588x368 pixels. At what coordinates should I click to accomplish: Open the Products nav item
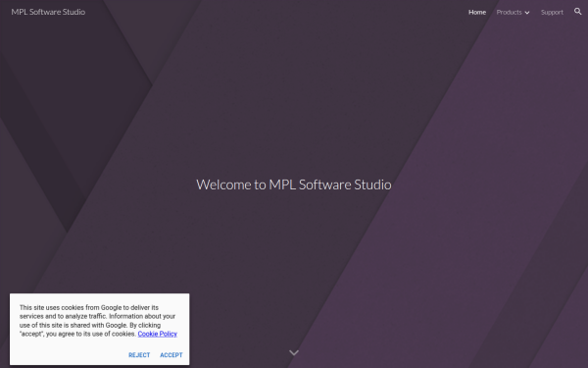[x=509, y=12]
